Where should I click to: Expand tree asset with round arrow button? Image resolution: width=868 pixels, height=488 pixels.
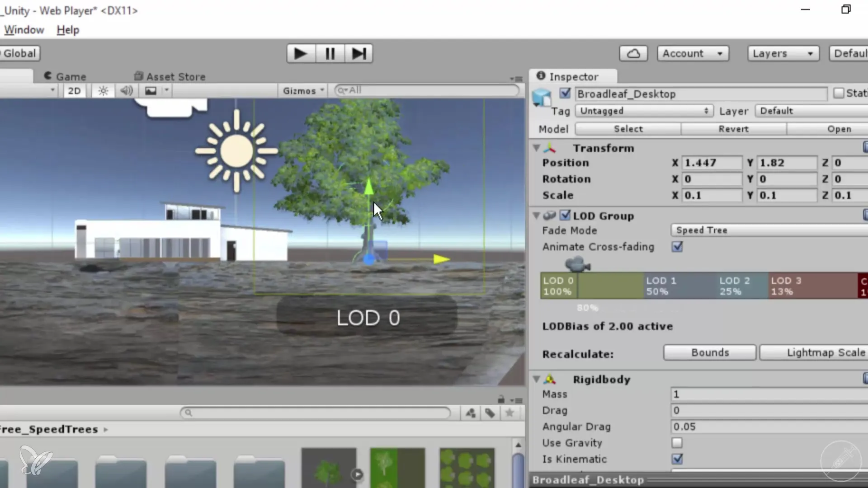tap(358, 474)
